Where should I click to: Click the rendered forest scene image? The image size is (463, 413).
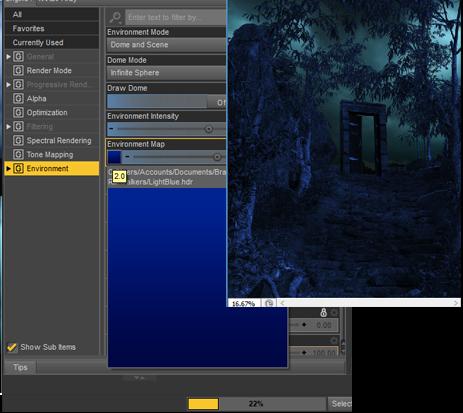[344, 148]
